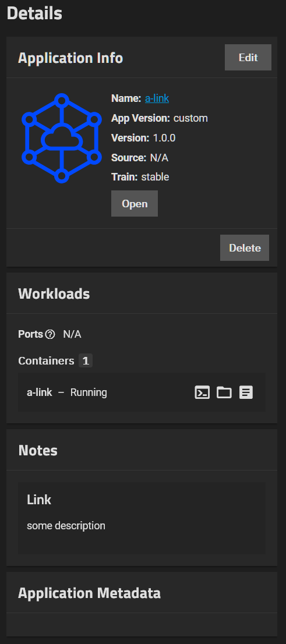Click the Running status text
The width and height of the screenshot is (286, 644).
(x=89, y=392)
